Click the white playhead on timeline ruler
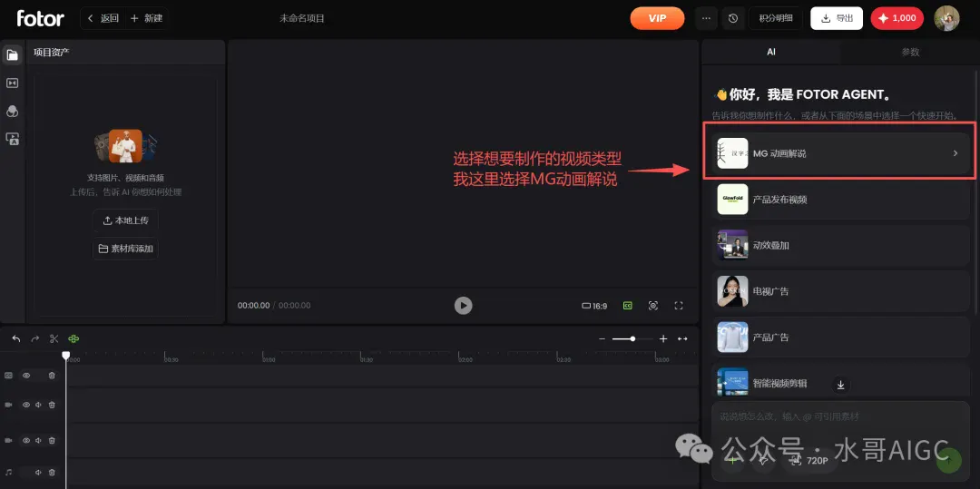The width and height of the screenshot is (980, 489). [x=65, y=356]
